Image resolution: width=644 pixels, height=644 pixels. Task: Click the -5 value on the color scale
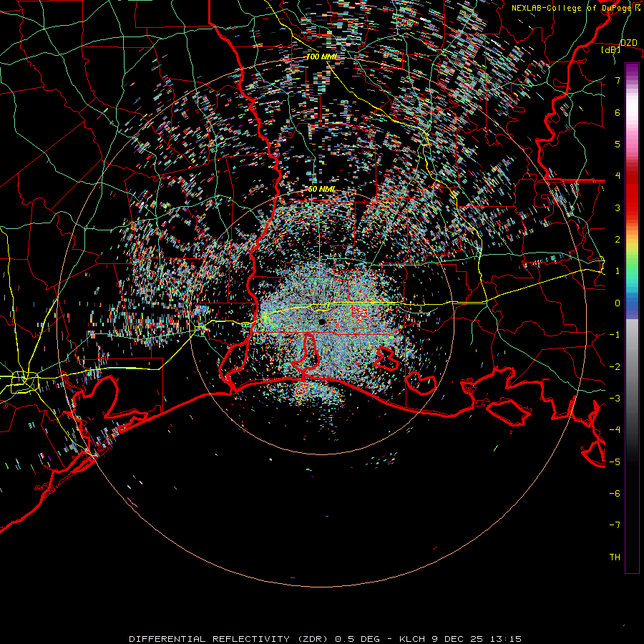point(615,462)
